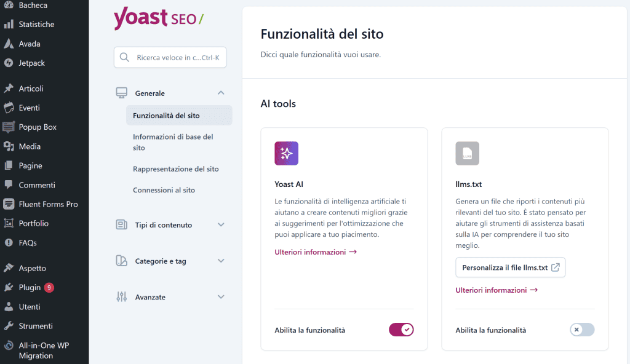630x364 pixels.
Task: Click the Yoast SEO logo
Action: [x=159, y=18]
